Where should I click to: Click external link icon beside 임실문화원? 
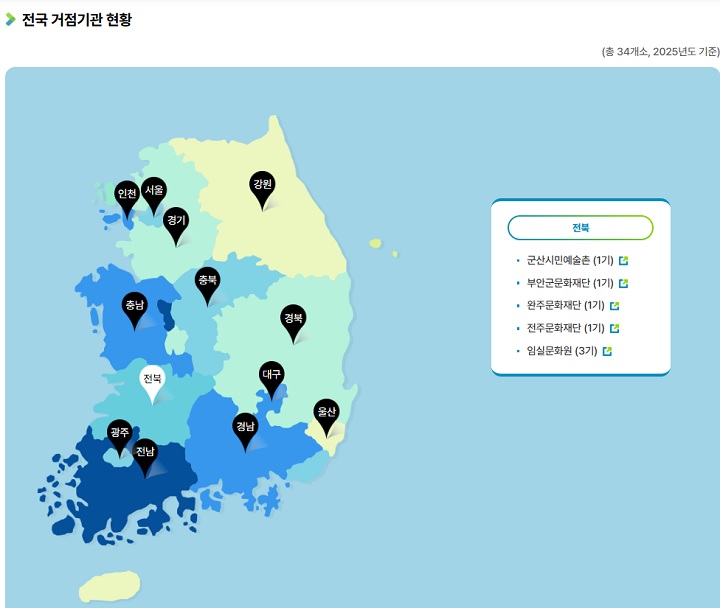click(x=607, y=351)
